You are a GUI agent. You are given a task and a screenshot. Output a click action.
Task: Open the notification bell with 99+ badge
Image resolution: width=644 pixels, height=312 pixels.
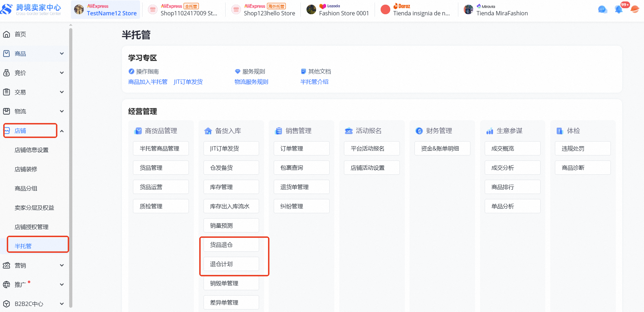619,10
